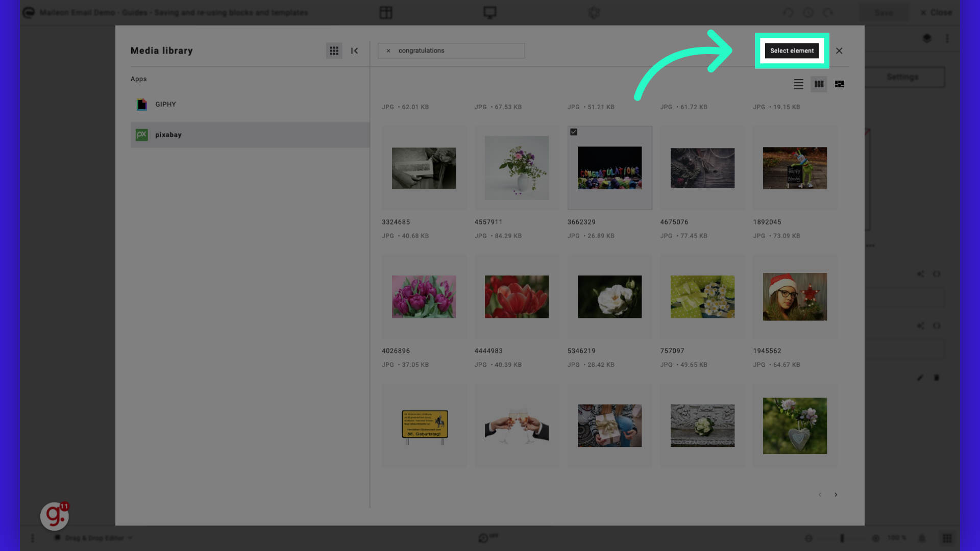Expand Apps section in sidebar

click(x=139, y=80)
